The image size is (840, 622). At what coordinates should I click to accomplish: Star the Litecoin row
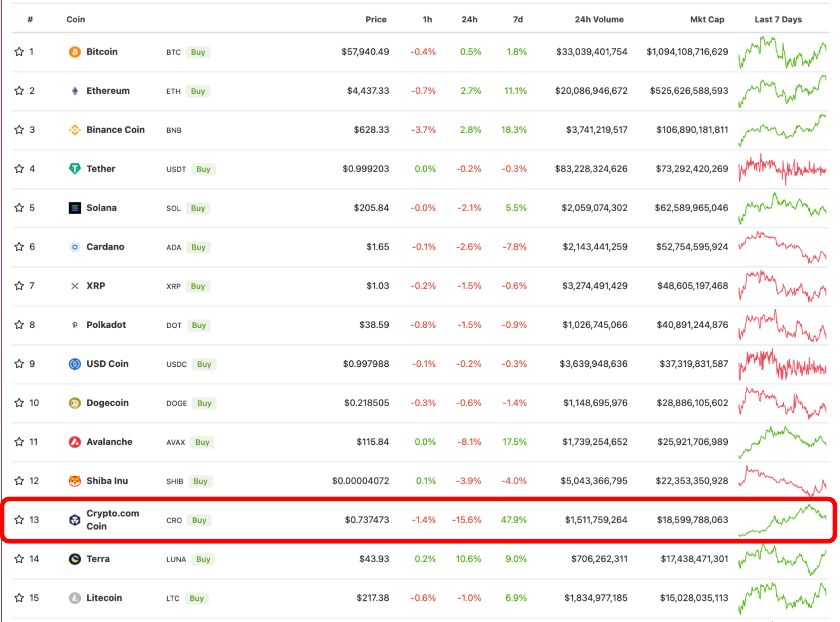click(19, 598)
